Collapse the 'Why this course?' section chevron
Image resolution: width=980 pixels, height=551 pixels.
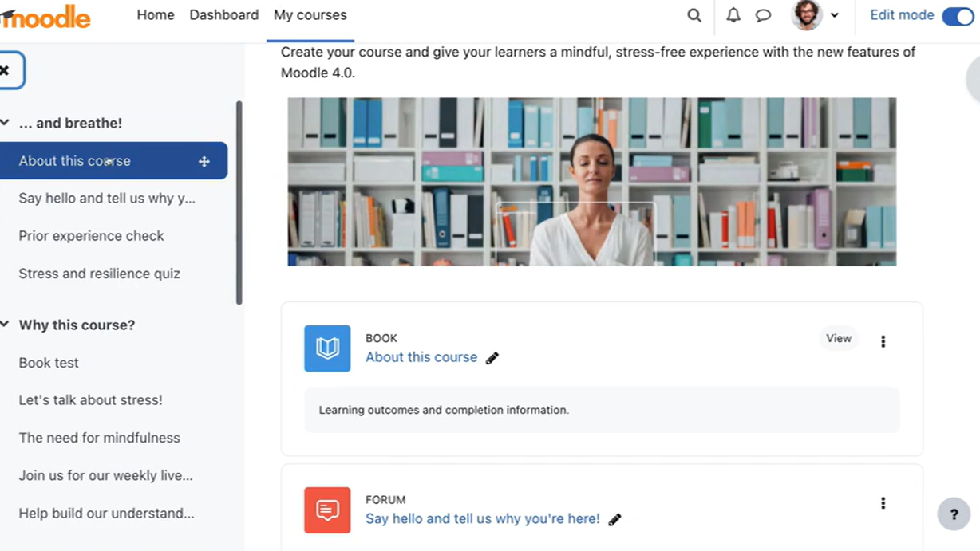point(6,324)
